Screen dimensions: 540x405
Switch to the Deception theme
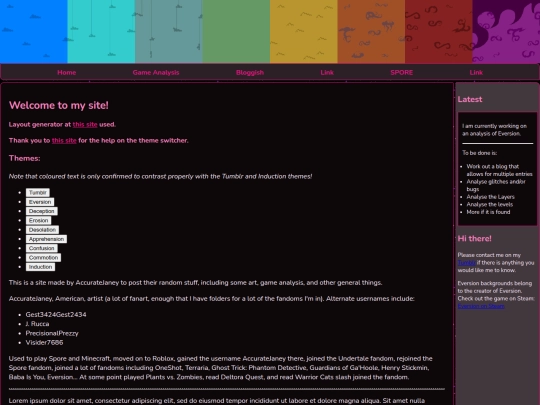click(42, 211)
